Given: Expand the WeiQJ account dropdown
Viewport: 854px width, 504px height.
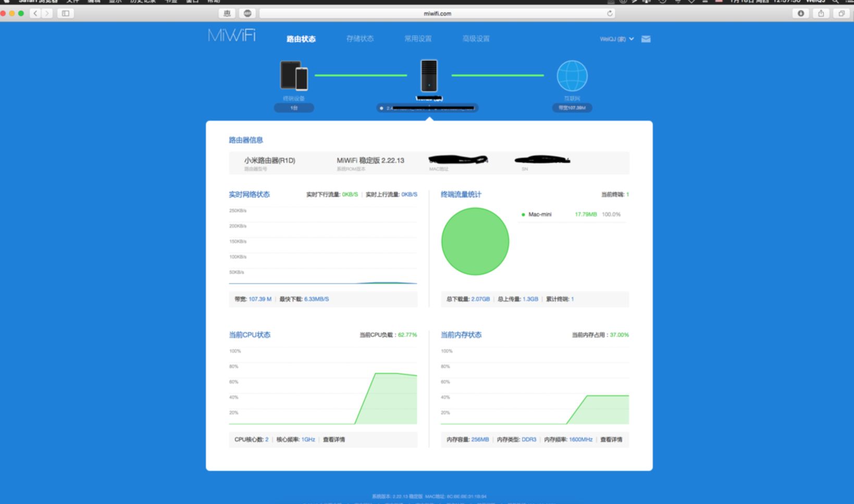Looking at the screenshot, I should tap(617, 39).
